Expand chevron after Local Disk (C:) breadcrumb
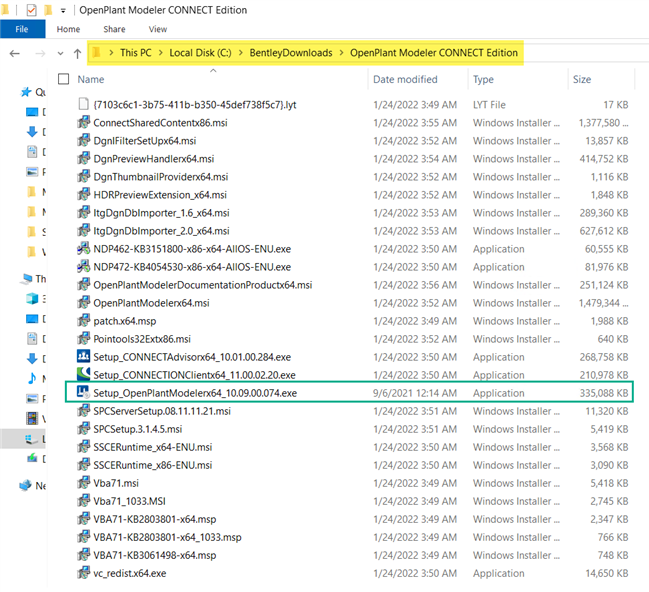Viewport: 649px width, 592px height. [x=240, y=53]
